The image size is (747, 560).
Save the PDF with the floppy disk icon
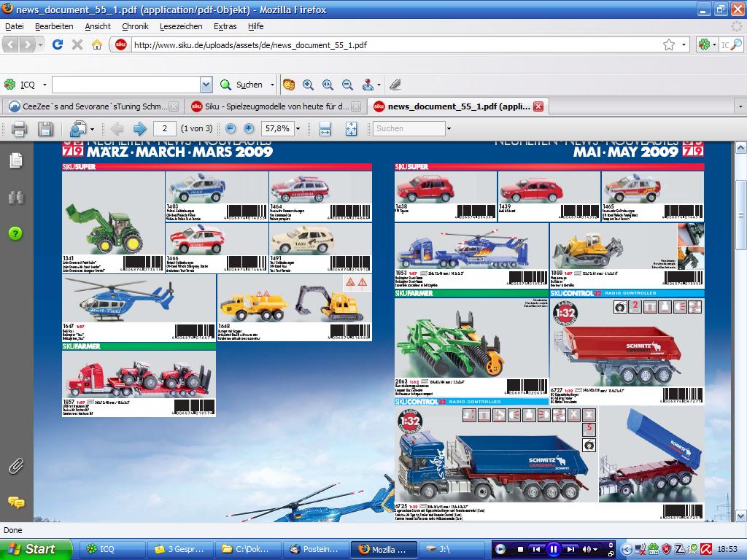pos(45,129)
